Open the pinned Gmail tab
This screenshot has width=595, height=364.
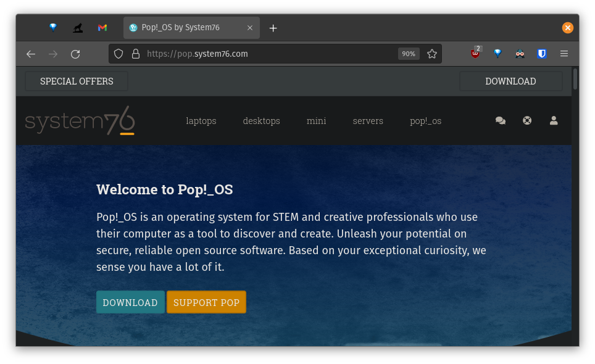(x=102, y=28)
